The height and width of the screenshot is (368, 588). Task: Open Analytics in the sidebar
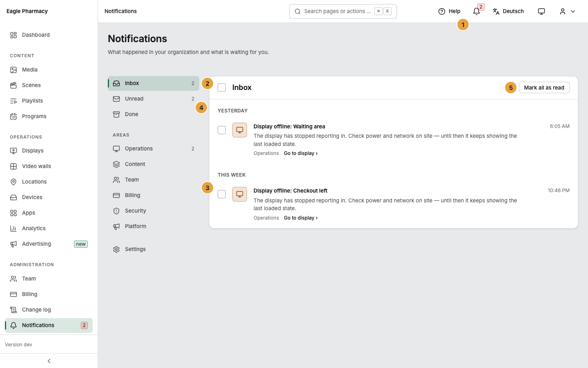(x=49, y=229)
